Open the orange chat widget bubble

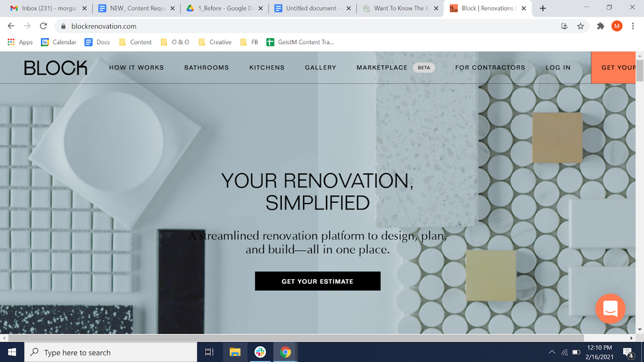click(x=610, y=308)
